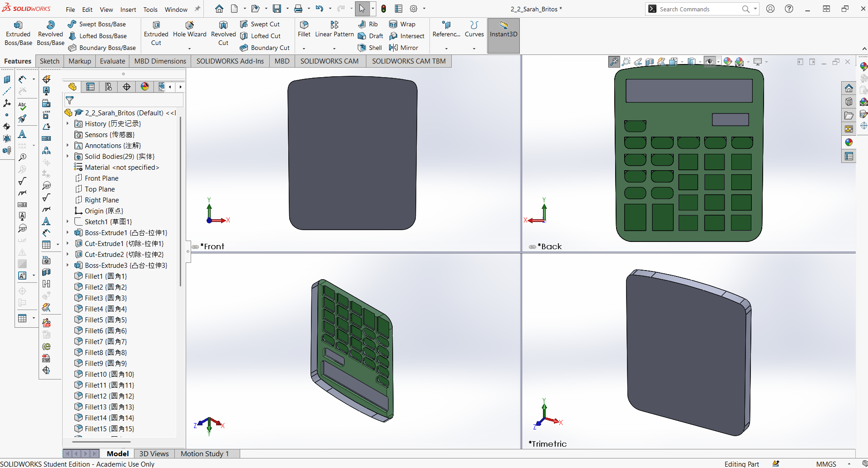Screen dimensions: 868x468
Task: Open the Edit Appearance icon in view toolbar
Action: point(728,62)
